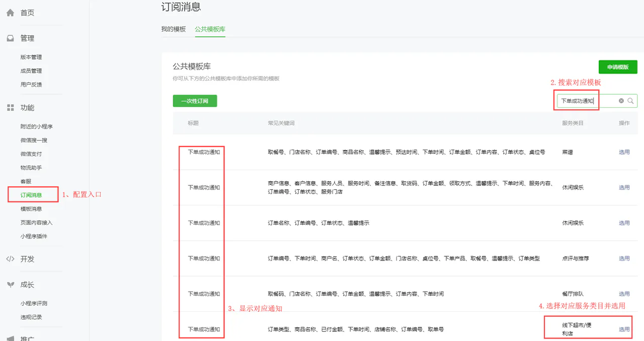The image size is (644, 341).
Task: Click the 一次性订阅 button
Action: click(195, 101)
